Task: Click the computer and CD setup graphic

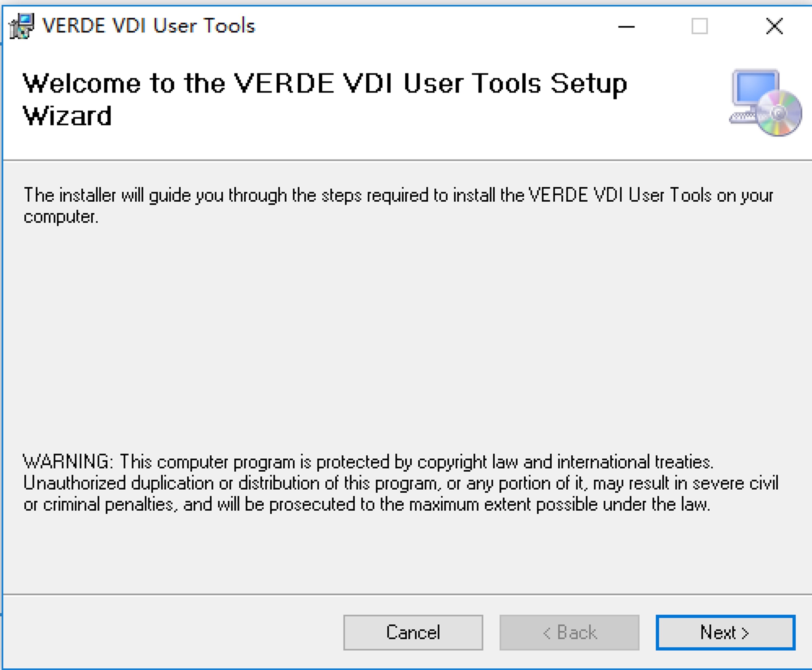Action: [765, 103]
